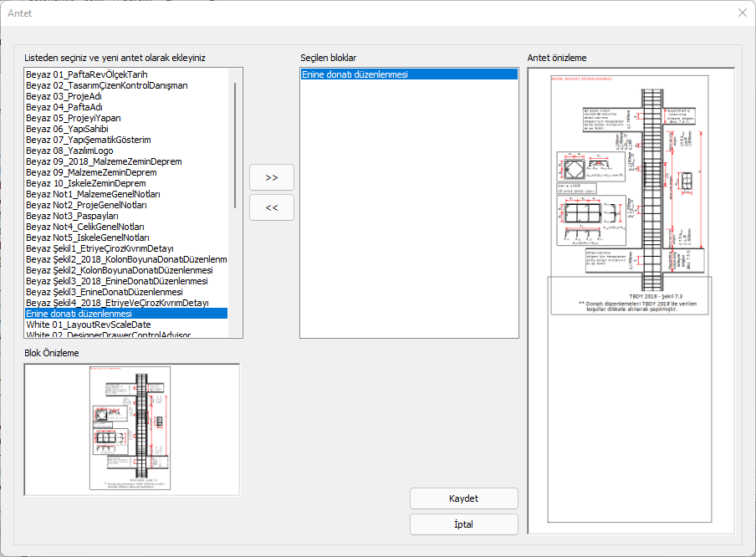Click the Blok Önizleme thumbnail image
The image size is (756, 557).
point(132,429)
